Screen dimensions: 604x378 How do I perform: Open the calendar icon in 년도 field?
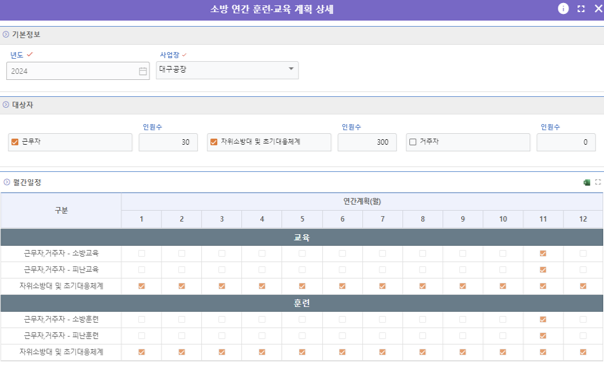[x=143, y=71]
